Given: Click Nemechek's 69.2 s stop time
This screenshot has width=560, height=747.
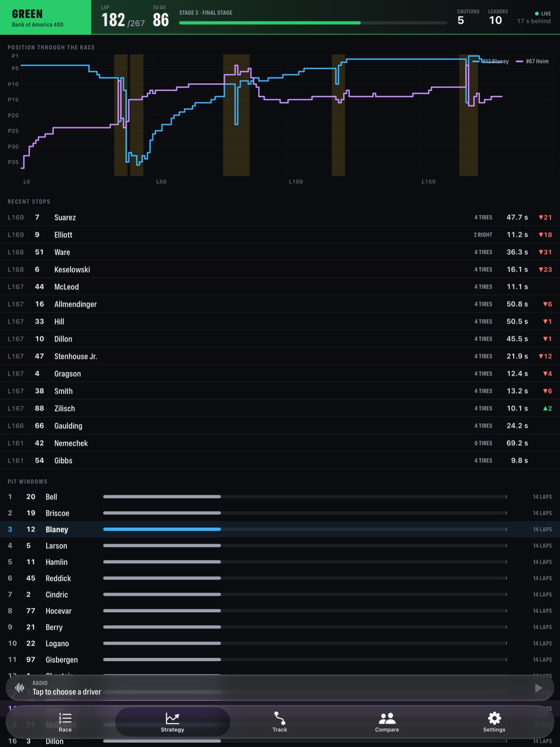Looking at the screenshot, I should pyautogui.click(x=517, y=443).
